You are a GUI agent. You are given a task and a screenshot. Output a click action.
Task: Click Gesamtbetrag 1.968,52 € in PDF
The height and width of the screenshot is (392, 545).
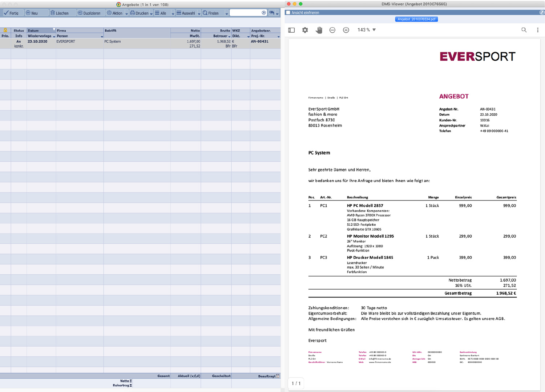click(480, 293)
